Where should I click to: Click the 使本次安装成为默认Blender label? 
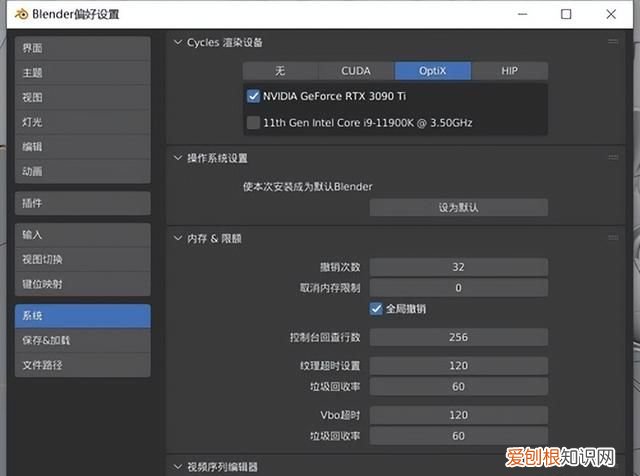[308, 187]
